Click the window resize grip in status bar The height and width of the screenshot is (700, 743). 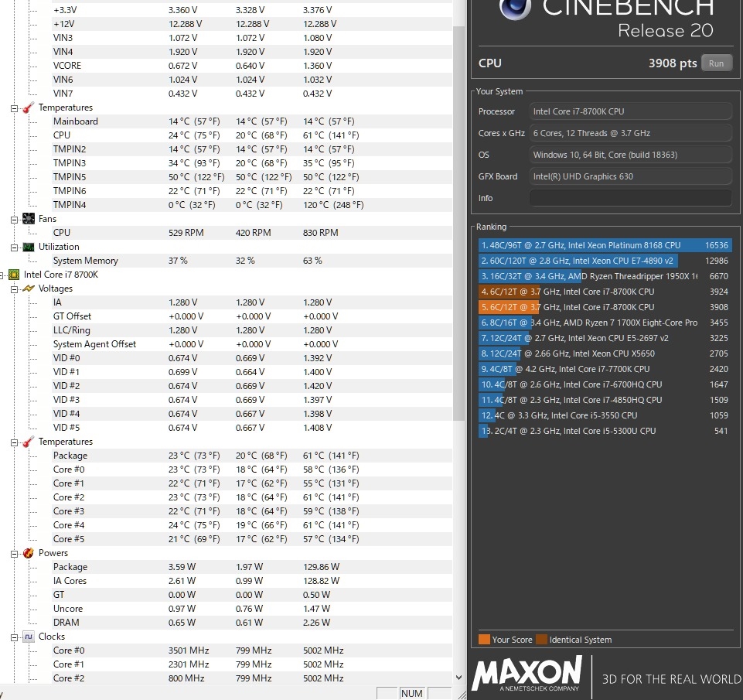pyautogui.click(x=462, y=695)
